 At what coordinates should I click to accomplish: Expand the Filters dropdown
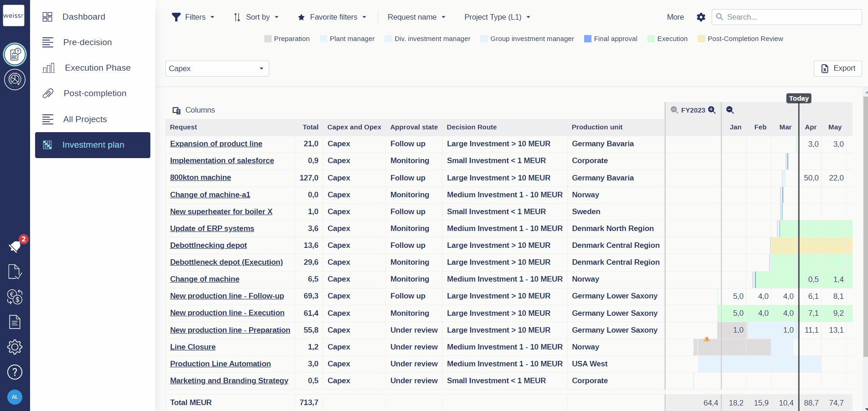click(x=193, y=17)
